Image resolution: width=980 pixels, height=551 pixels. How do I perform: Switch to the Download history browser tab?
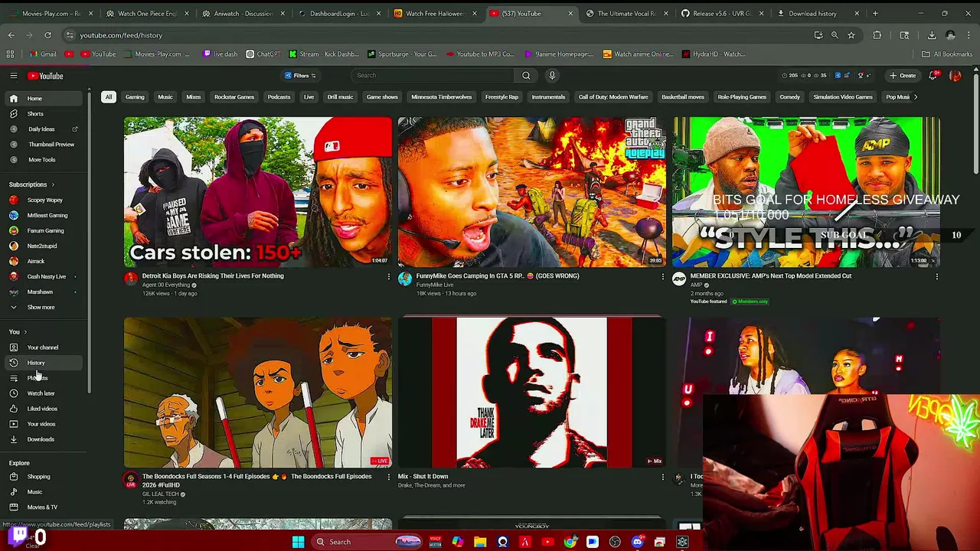812,13
